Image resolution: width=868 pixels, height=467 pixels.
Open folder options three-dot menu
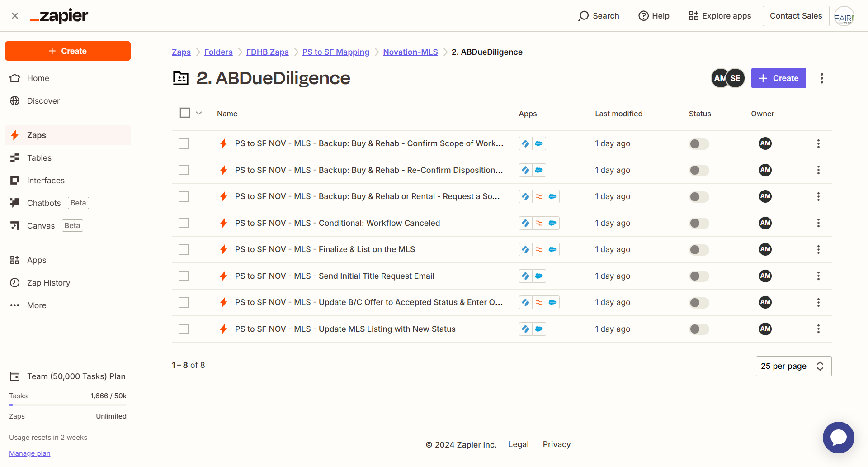click(x=822, y=78)
